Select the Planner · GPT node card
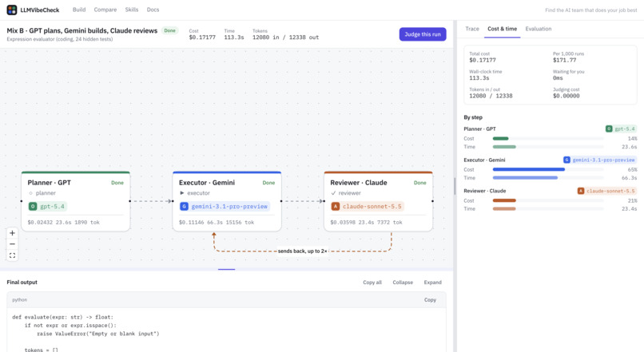 click(76, 201)
